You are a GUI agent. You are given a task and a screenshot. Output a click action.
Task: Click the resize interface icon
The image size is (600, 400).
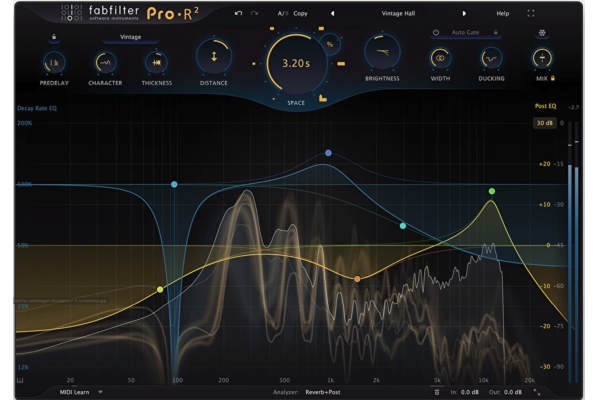pyautogui.click(x=537, y=392)
